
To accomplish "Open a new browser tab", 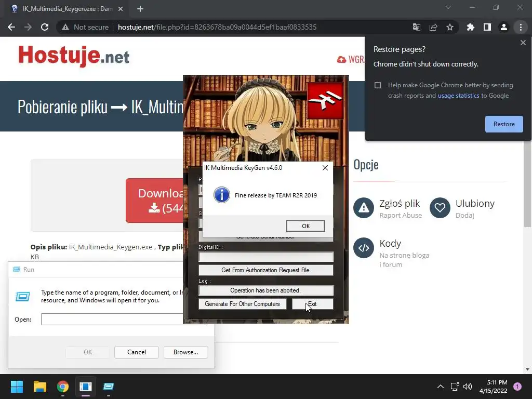I will (140, 9).
